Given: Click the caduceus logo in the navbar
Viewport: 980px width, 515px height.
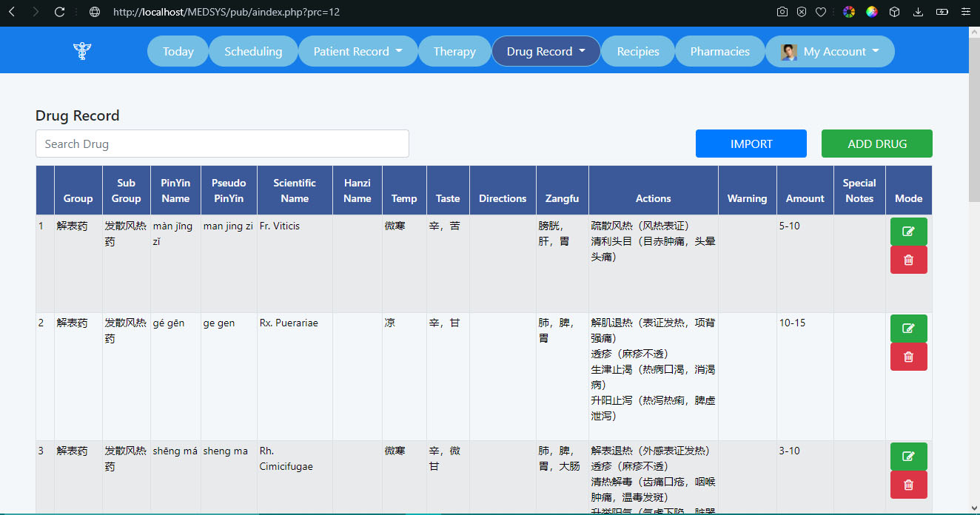Looking at the screenshot, I should coord(81,51).
